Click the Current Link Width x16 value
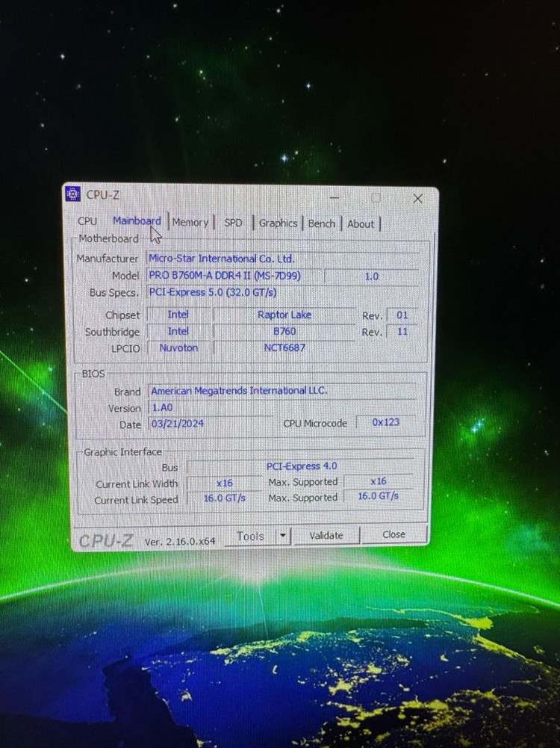This screenshot has height=748, width=560. point(224,483)
